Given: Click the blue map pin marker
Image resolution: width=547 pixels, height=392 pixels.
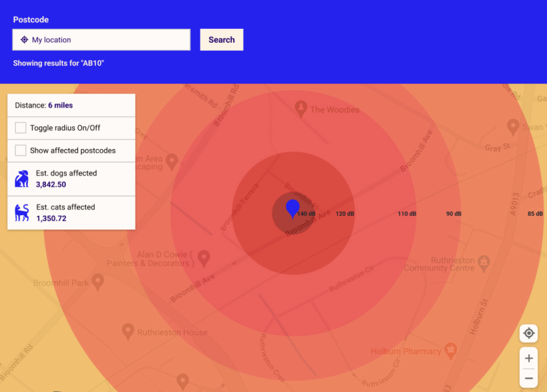Looking at the screenshot, I should tap(293, 209).
